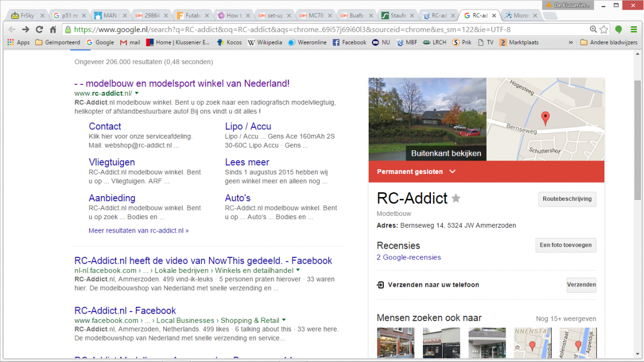
Task: Open the Lees meer sitelink
Action: pyautogui.click(x=247, y=162)
